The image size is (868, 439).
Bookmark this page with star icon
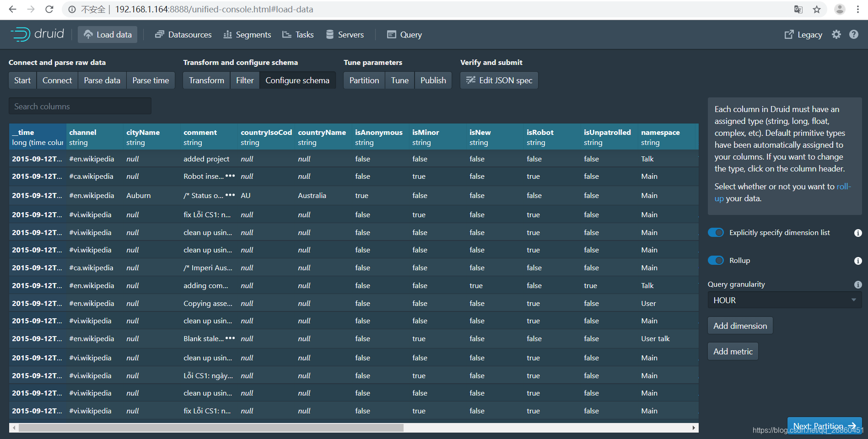click(x=817, y=9)
